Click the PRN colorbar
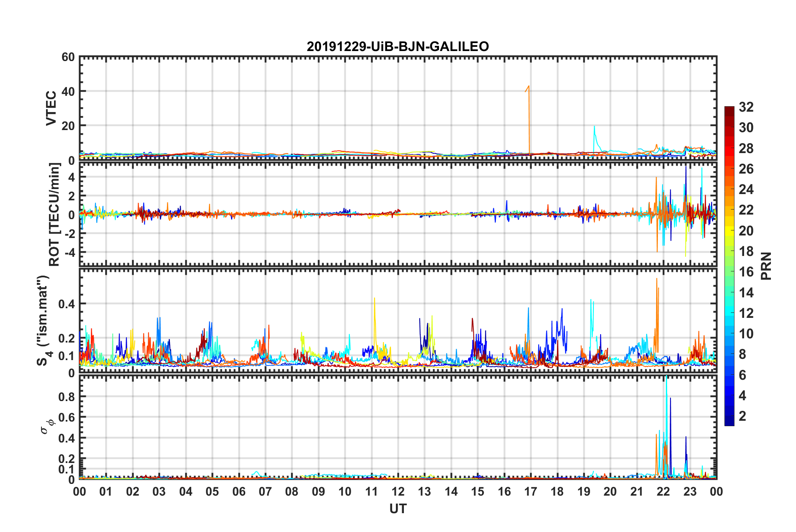This screenshot has height=532, width=796. click(x=729, y=266)
